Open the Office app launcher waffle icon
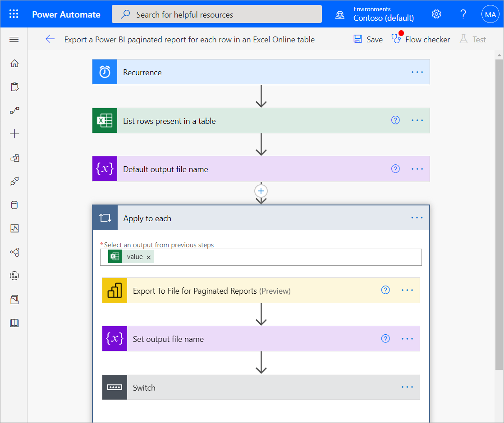Screen dimensions: 504x423 14,14
